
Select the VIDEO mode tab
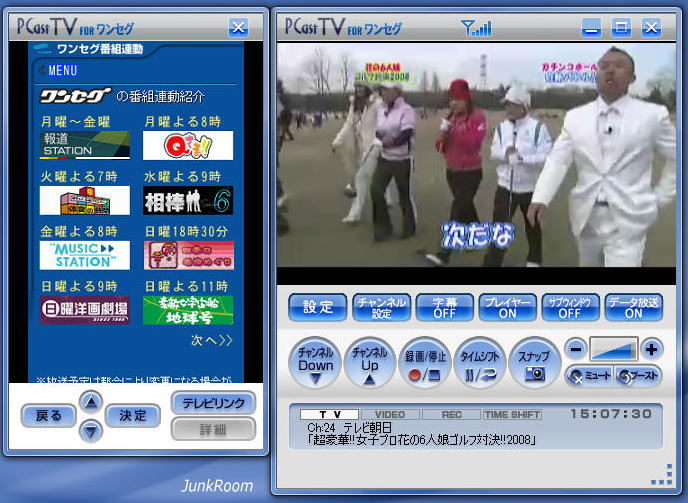click(390, 414)
